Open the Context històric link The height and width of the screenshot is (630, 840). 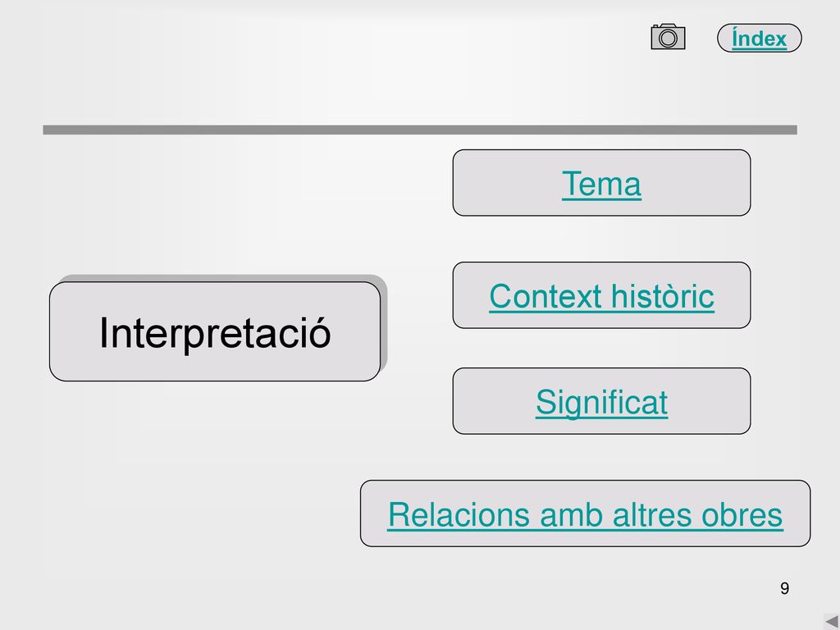tap(601, 295)
